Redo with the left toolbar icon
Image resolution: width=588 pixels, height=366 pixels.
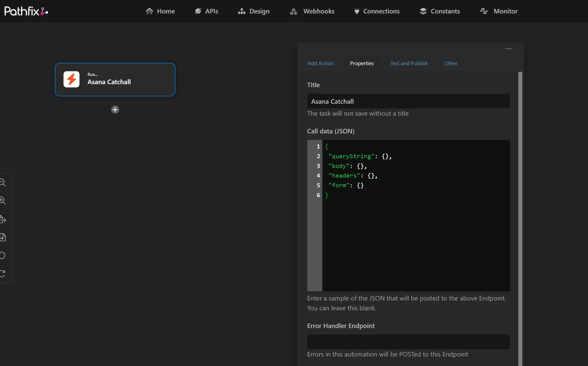point(3,273)
